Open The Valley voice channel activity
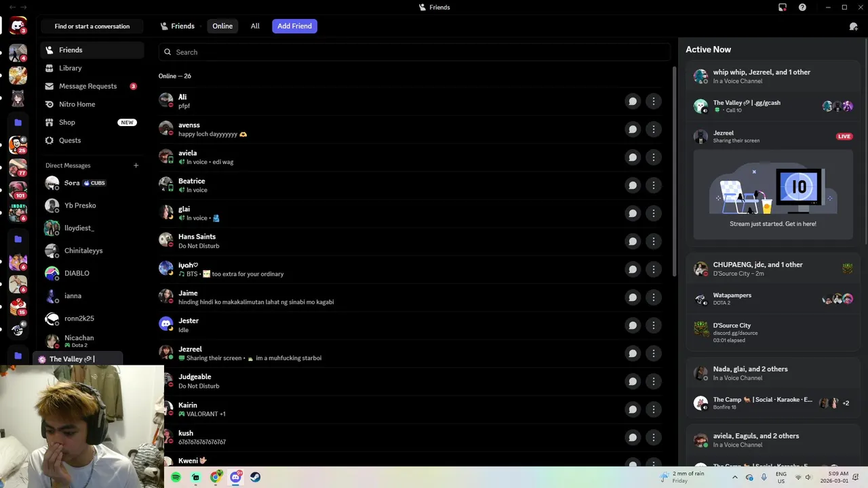The height and width of the screenshot is (488, 868). (773, 106)
